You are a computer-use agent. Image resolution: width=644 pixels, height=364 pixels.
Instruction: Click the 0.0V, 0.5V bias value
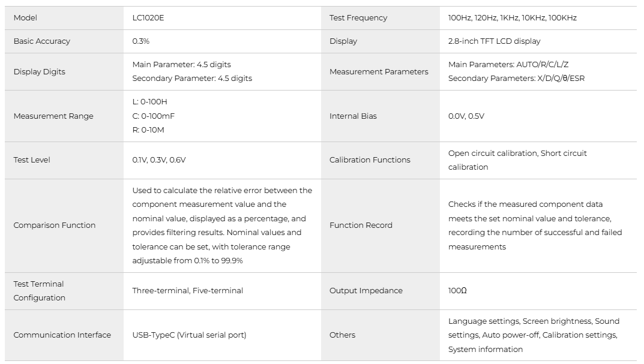coord(466,116)
